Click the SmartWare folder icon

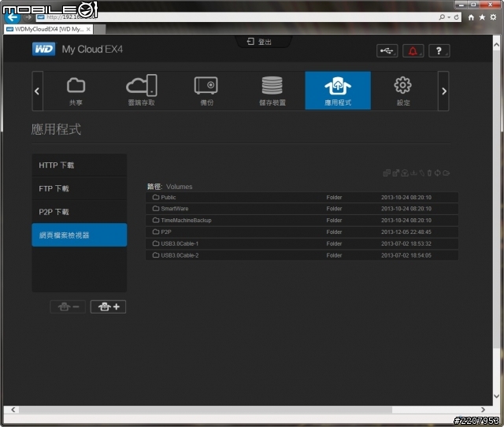pos(156,208)
